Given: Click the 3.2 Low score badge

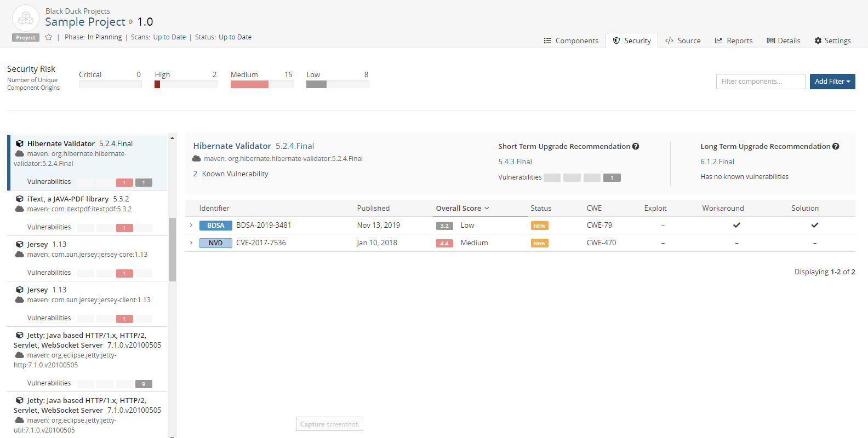Looking at the screenshot, I should (444, 226).
